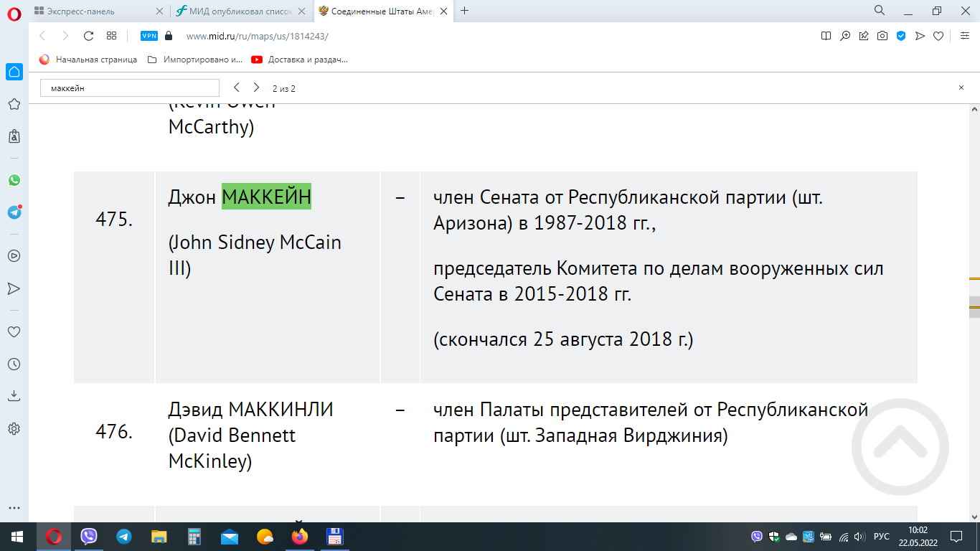Click the reload page button

click(89, 36)
